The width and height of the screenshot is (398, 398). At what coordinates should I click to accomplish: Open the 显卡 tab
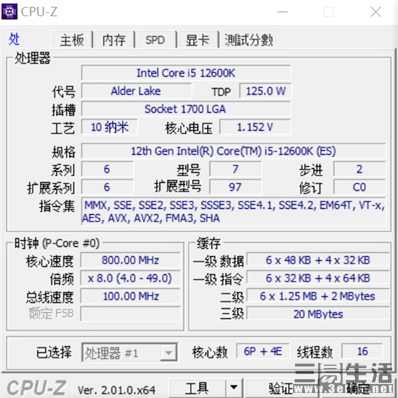click(197, 40)
